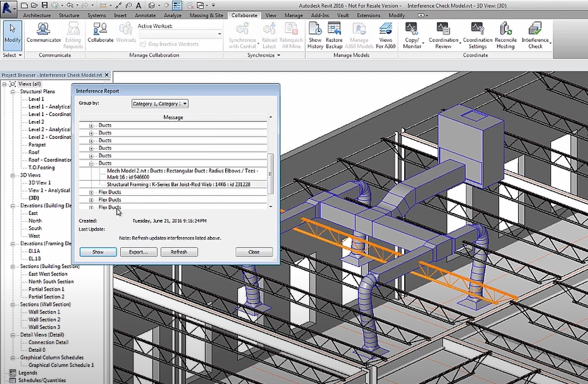588x384 pixels.
Task: Collapse the expanded Ducts node in report
Action: coord(91,163)
